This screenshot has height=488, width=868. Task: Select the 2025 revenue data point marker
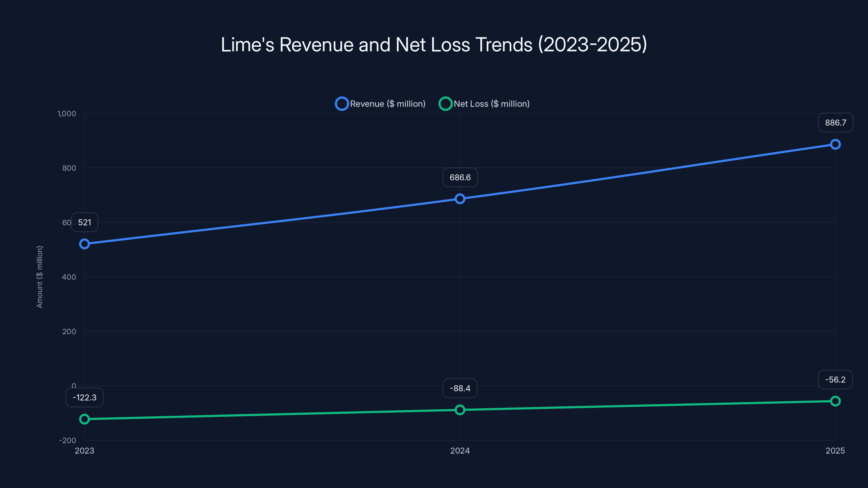[x=835, y=145]
